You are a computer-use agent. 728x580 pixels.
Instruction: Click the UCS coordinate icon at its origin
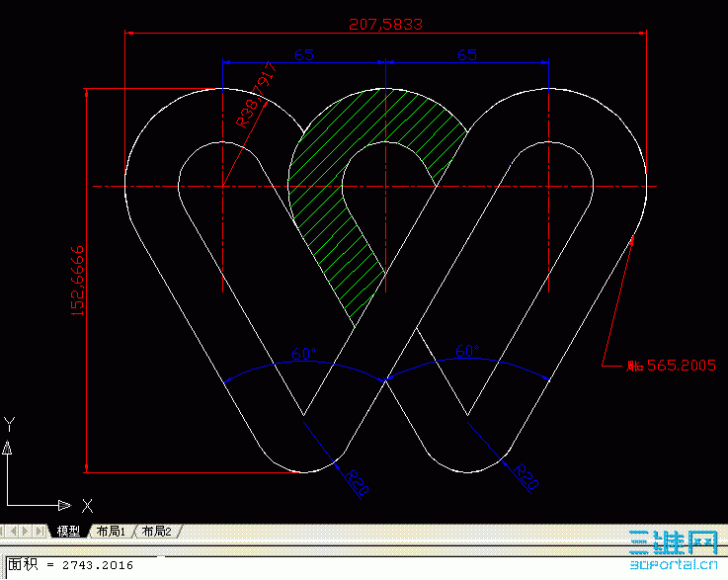click(8, 505)
